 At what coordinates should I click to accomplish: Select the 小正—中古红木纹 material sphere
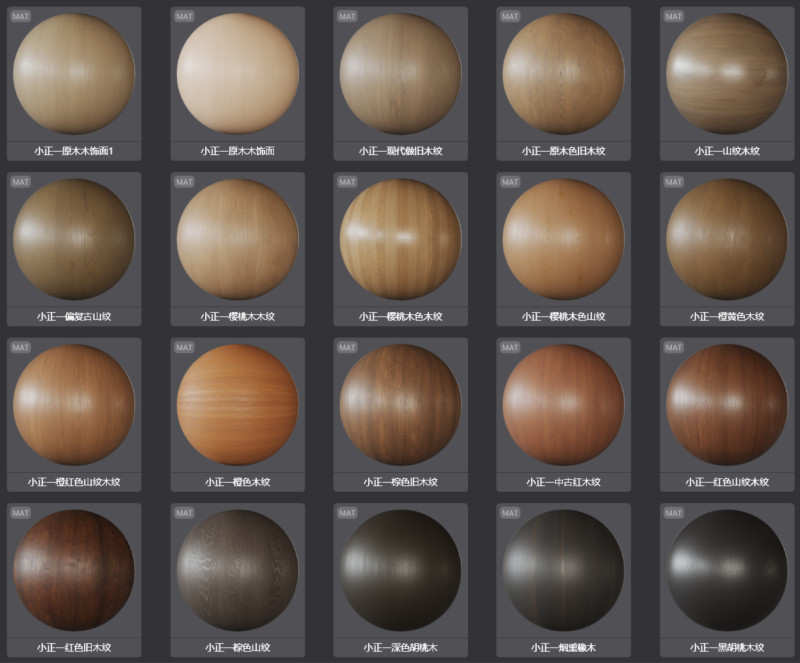563,405
